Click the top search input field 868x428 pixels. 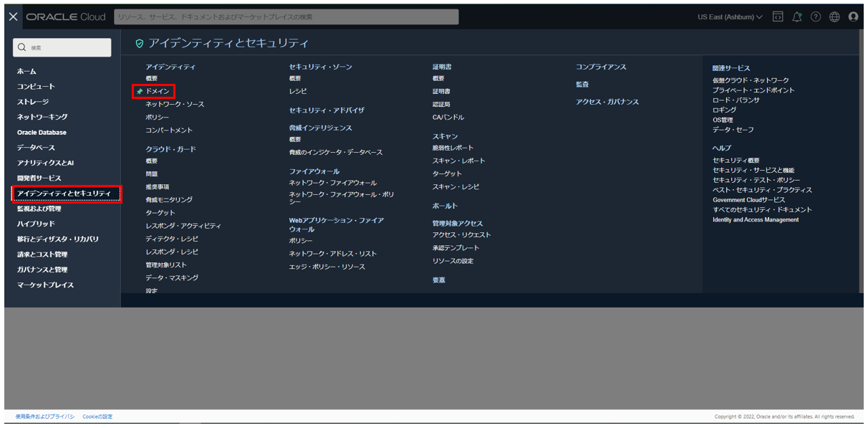pos(286,16)
